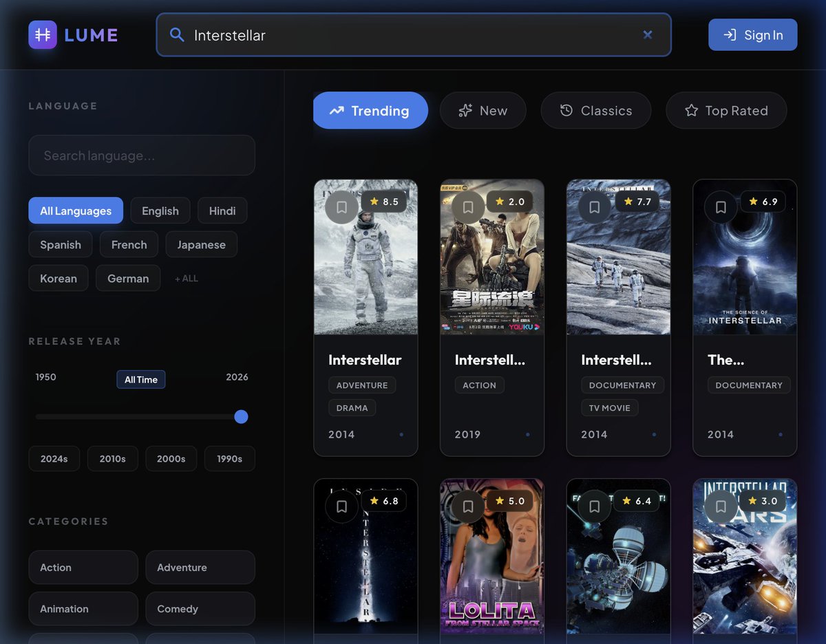826x644 pixels.
Task: Click the search magnifier icon
Action: tap(177, 34)
